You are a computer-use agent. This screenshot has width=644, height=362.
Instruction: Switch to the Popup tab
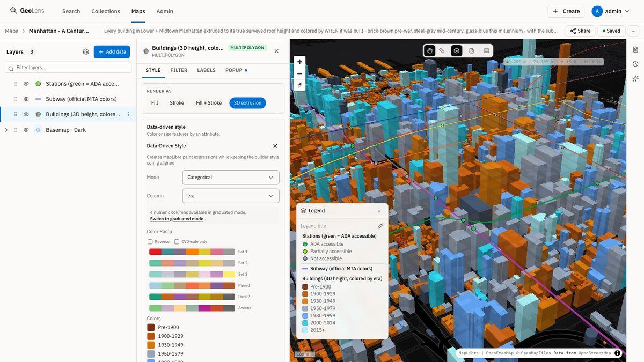pos(236,70)
